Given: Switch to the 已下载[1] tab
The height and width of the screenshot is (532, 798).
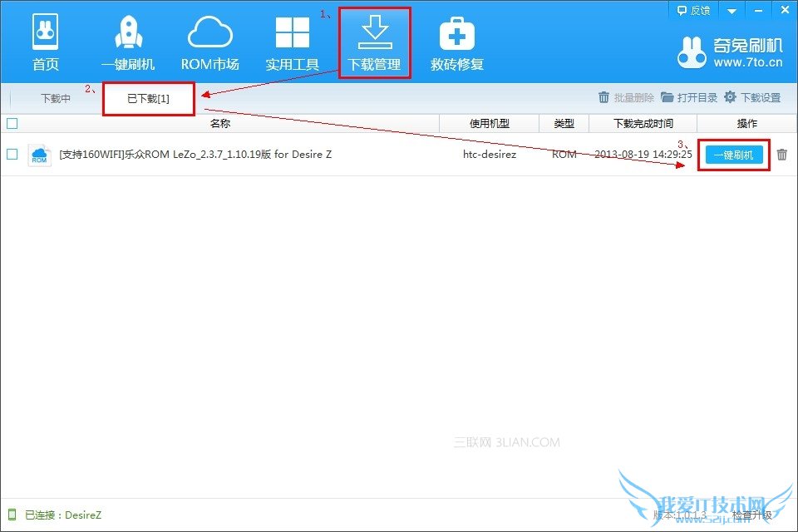Looking at the screenshot, I should tap(148, 98).
